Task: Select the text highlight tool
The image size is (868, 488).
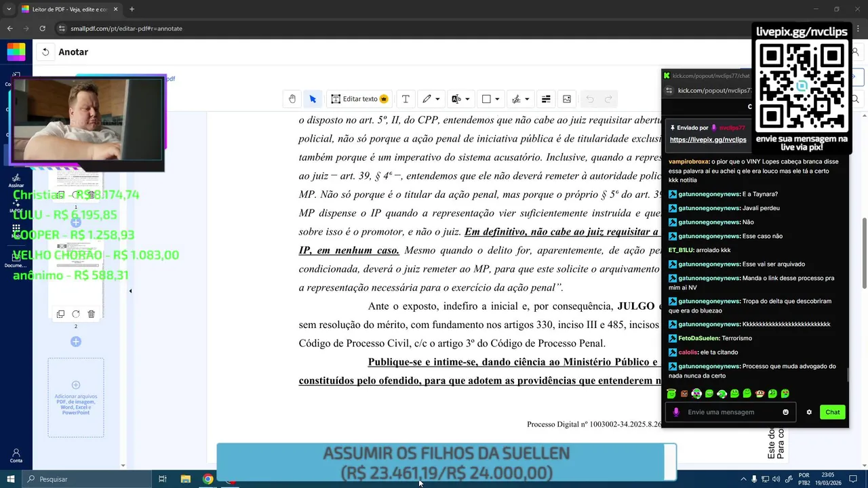Action: pos(456,99)
